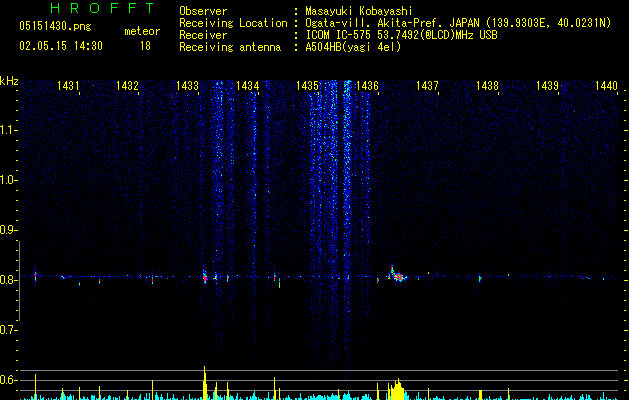Click the kHz axis unit label
Screen dimensions: 629x400
point(9,81)
